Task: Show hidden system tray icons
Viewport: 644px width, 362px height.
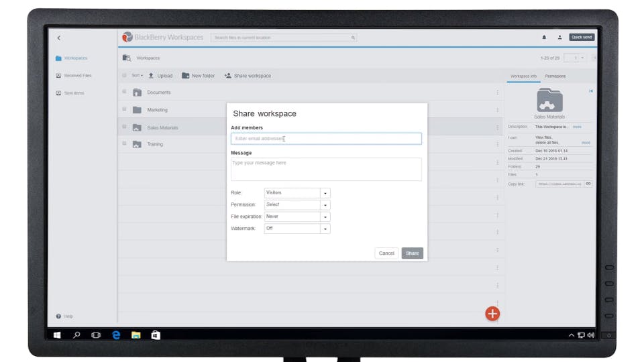Action: coord(571,335)
